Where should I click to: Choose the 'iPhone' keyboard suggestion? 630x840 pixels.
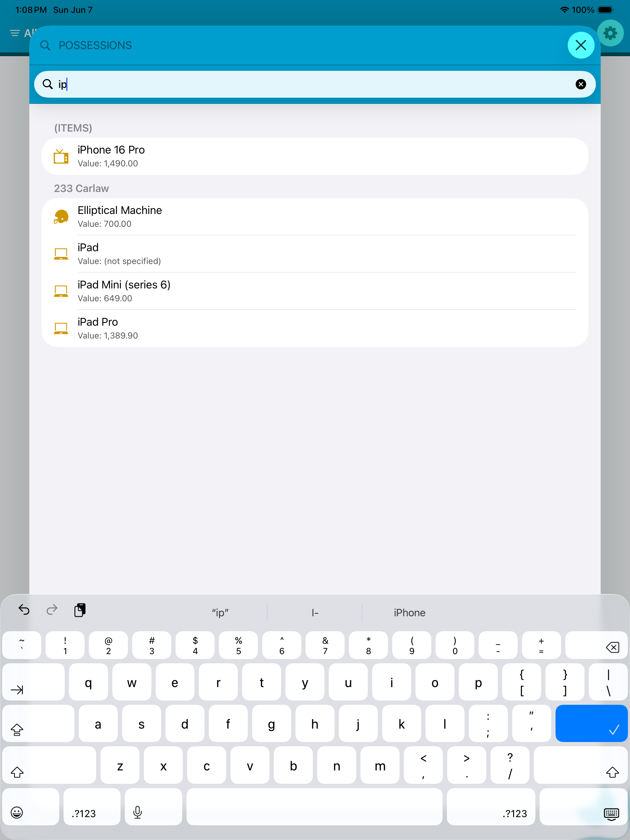tap(409, 613)
